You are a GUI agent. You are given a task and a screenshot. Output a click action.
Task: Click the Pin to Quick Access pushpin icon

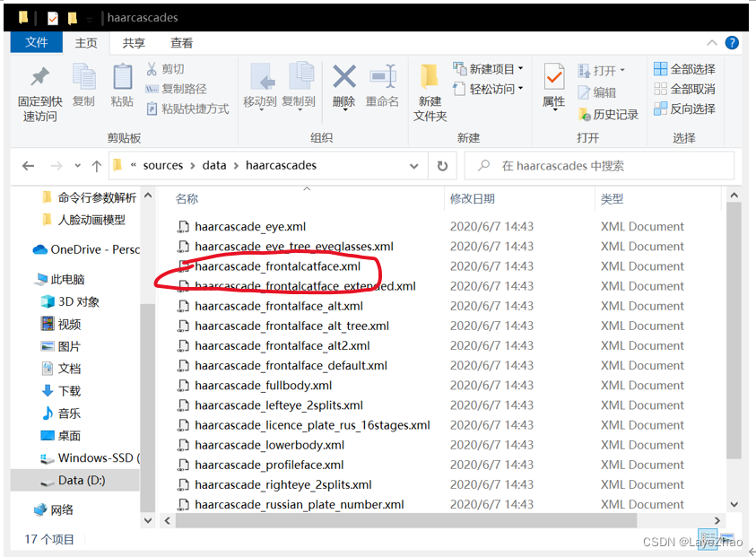[40, 76]
